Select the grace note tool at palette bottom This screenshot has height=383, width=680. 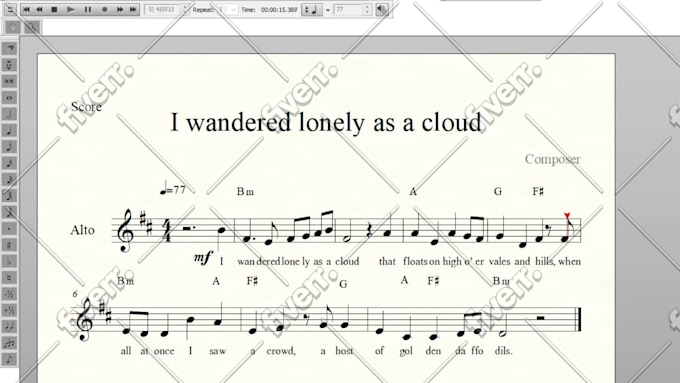click(10, 359)
